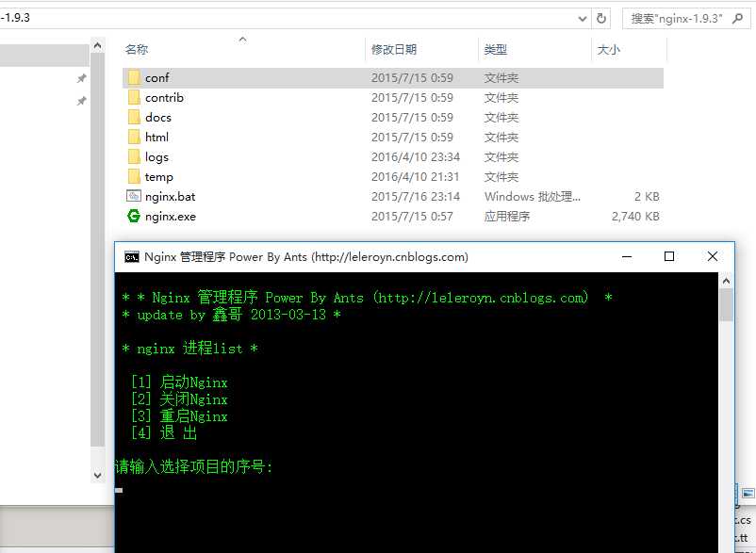
Task: Click the 请输入选择项目的序号 prompt line
Action: [x=194, y=466]
